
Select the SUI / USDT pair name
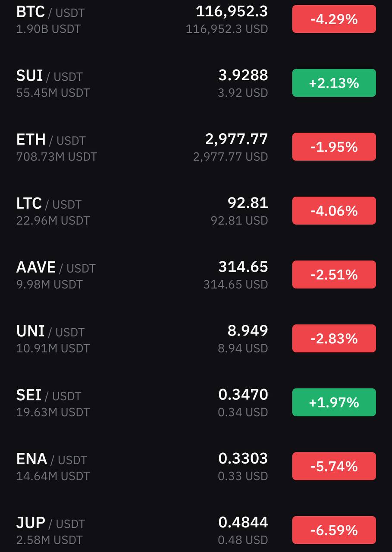coord(49,76)
